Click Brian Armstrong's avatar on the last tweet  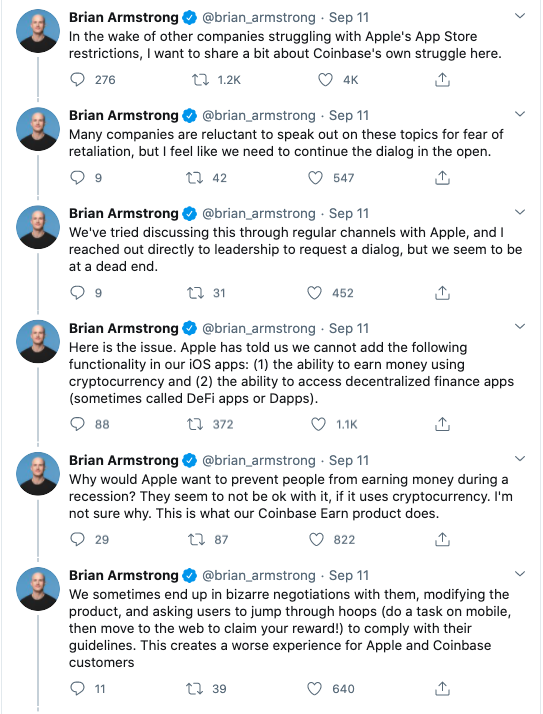click(x=38, y=589)
